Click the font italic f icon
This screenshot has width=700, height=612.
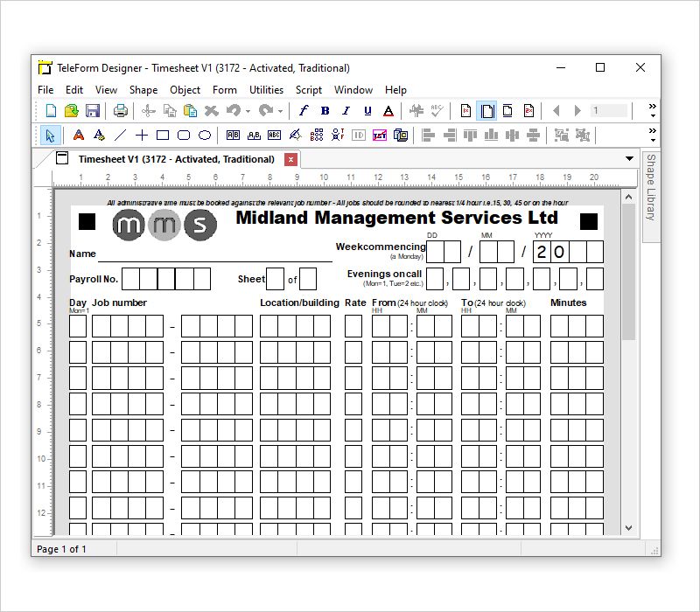[304, 111]
